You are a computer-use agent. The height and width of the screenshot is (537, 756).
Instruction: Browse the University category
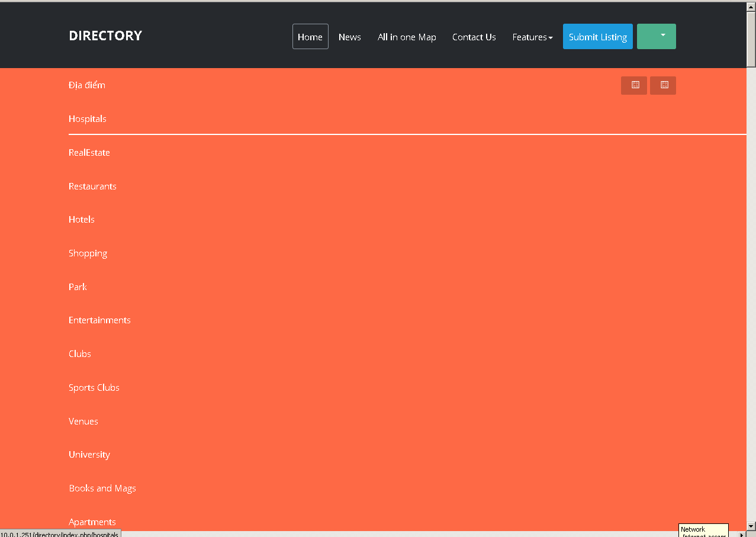[89, 454]
